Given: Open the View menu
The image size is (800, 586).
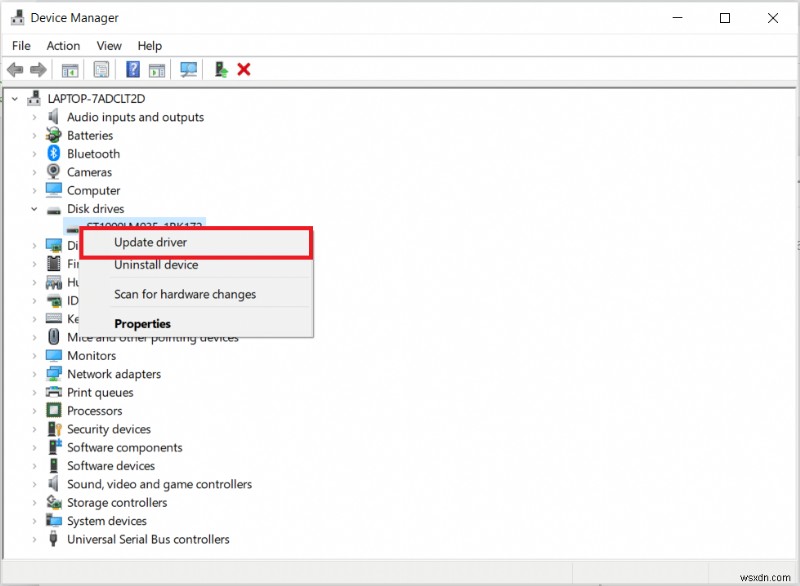Looking at the screenshot, I should point(109,45).
